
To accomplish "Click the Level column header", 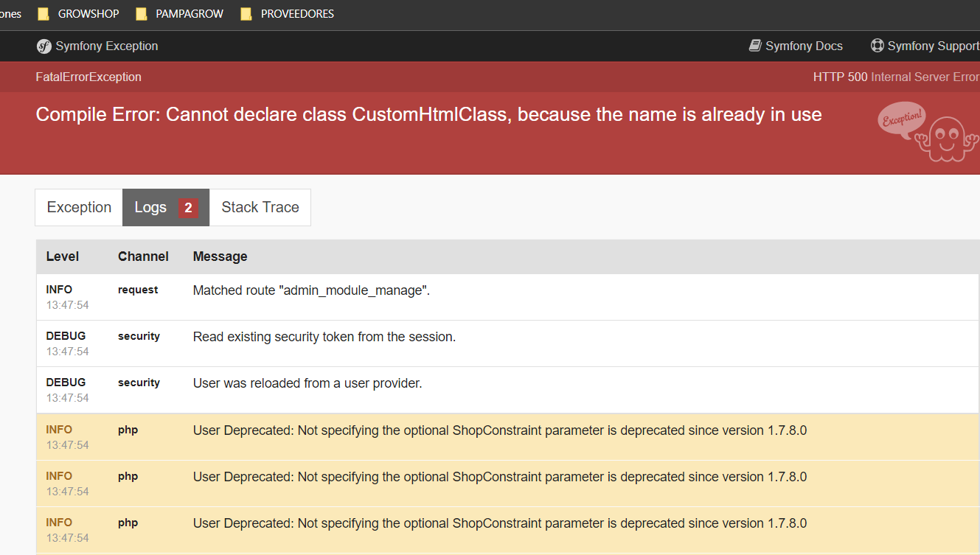I will (x=63, y=256).
